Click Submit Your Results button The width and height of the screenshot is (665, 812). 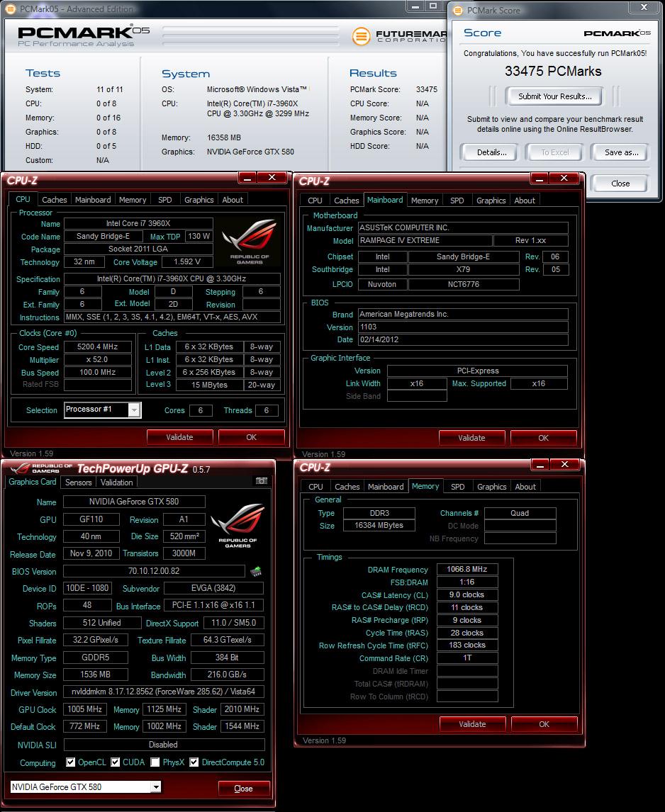554,96
